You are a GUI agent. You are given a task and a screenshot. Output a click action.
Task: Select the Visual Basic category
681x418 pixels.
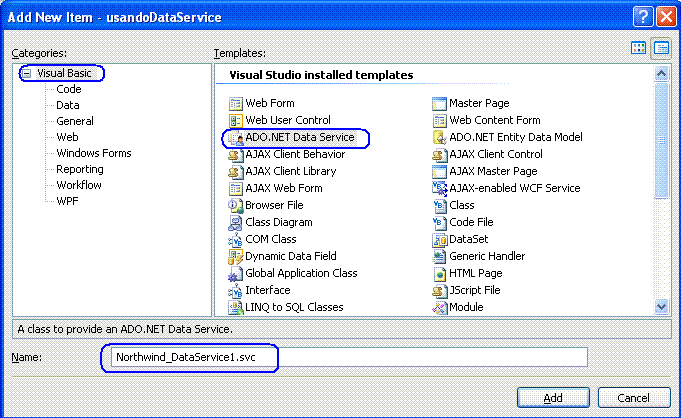coord(64,73)
